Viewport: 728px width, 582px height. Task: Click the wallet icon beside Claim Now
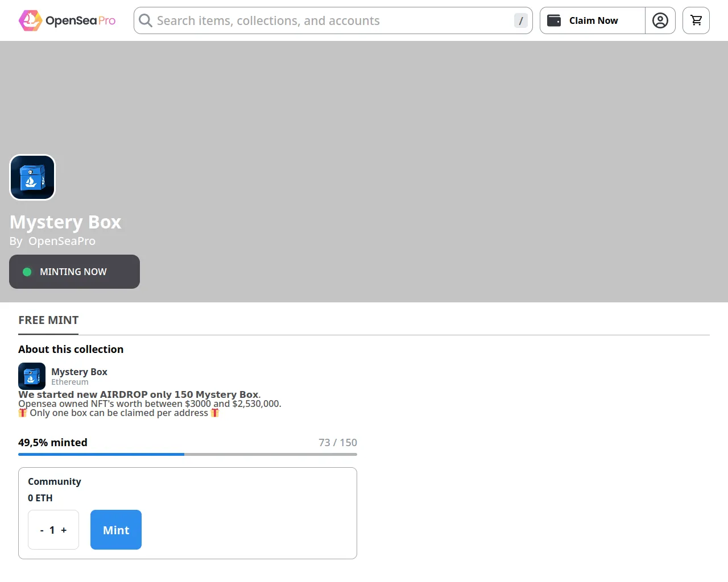[554, 20]
